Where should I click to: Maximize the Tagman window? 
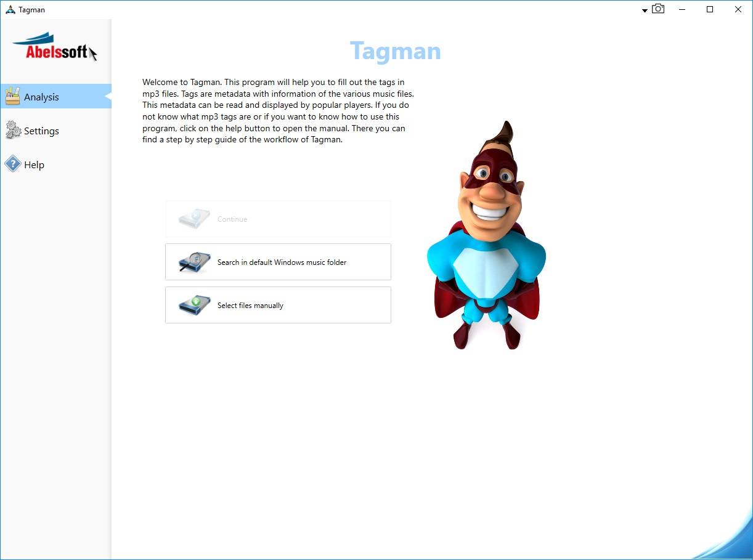click(x=710, y=10)
